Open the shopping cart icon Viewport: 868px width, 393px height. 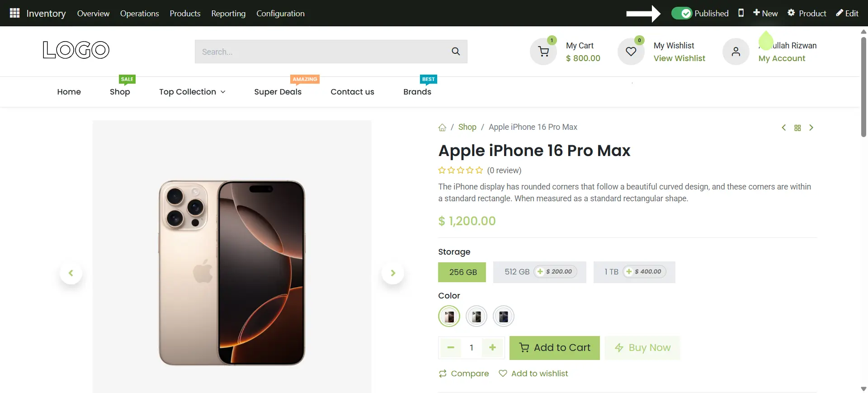[543, 52]
